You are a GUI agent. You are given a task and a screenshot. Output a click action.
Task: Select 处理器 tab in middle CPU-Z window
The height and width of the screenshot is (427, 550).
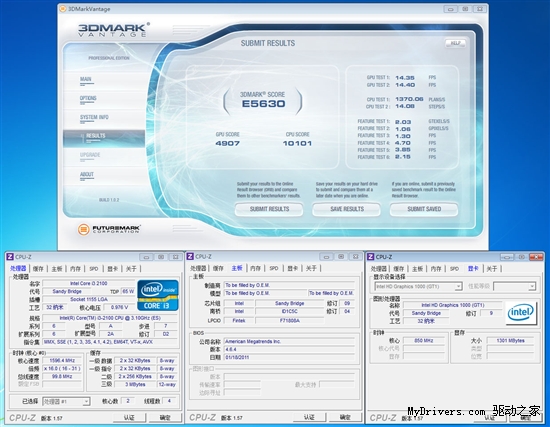(198, 268)
